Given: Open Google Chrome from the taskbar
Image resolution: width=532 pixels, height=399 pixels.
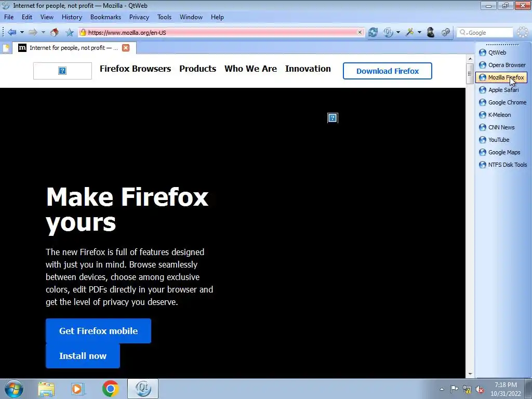Looking at the screenshot, I should pyautogui.click(x=110, y=389).
